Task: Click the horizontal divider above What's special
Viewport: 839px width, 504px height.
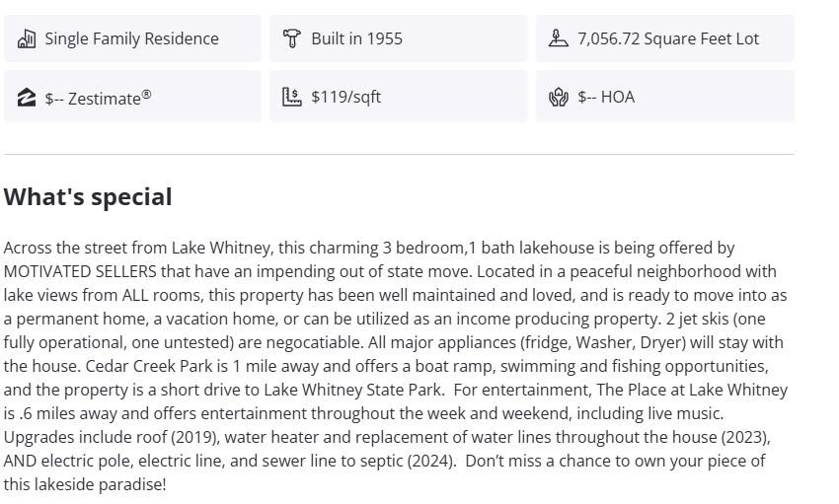Action: pyautogui.click(x=399, y=155)
